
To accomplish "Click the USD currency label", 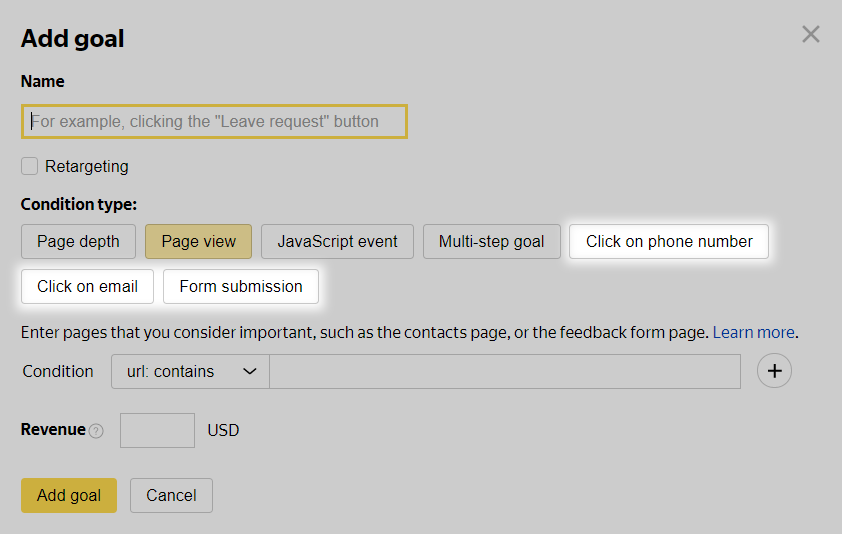I will tap(223, 430).
